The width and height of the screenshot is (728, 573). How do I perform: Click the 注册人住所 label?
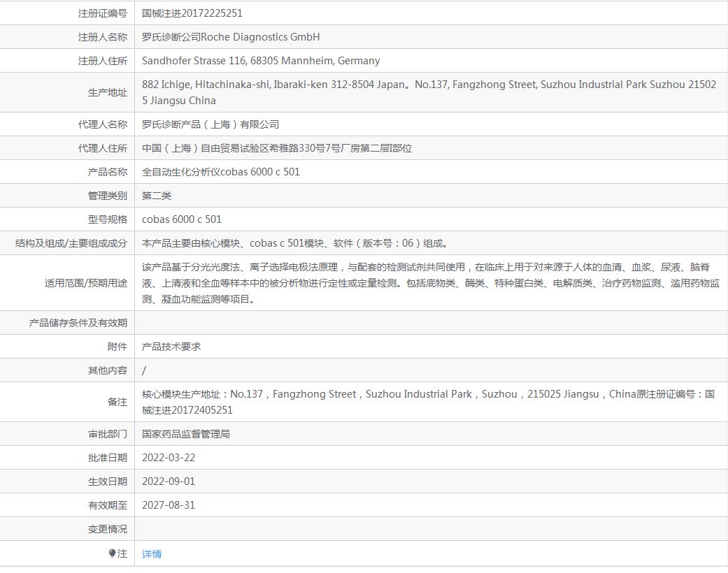[x=103, y=61]
